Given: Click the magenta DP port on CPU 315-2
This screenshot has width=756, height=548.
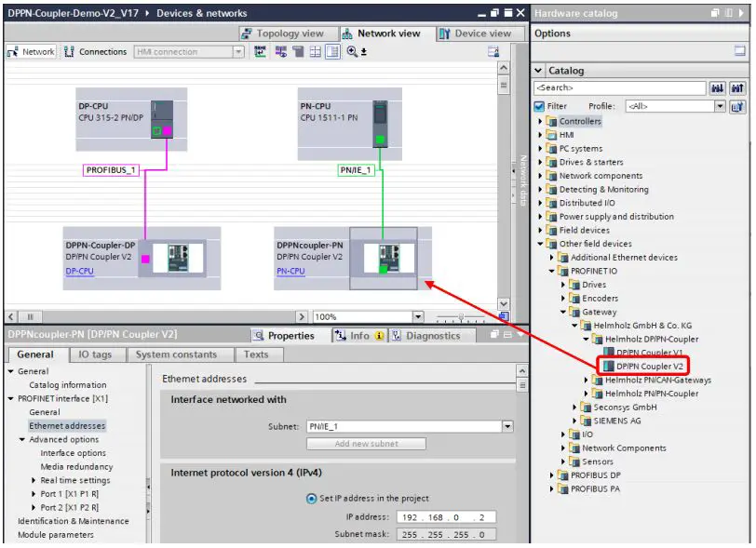Looking at the screenshot, I should (x=168, y=130).
